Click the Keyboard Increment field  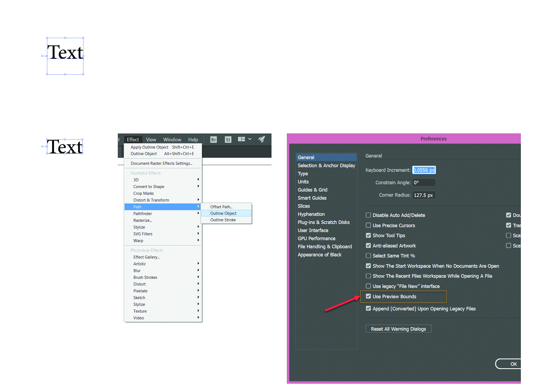[424, 170]
